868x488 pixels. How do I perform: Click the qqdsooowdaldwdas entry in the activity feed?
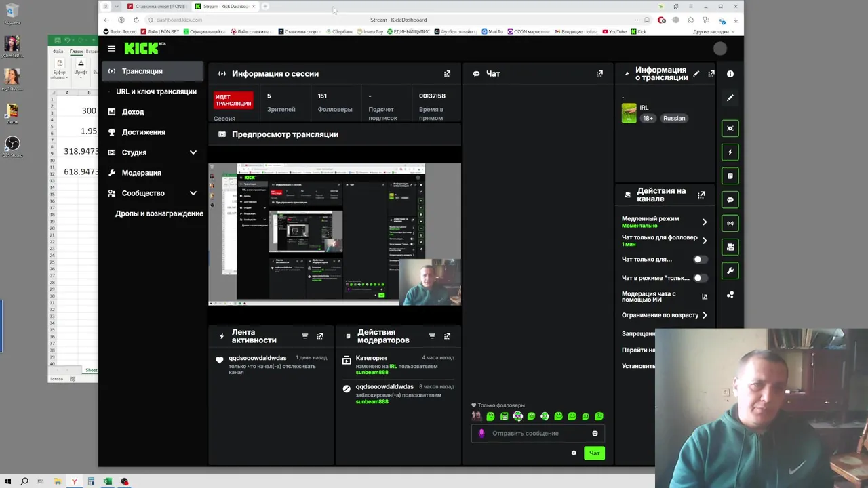pyautogui.click(x=271, y=366)
